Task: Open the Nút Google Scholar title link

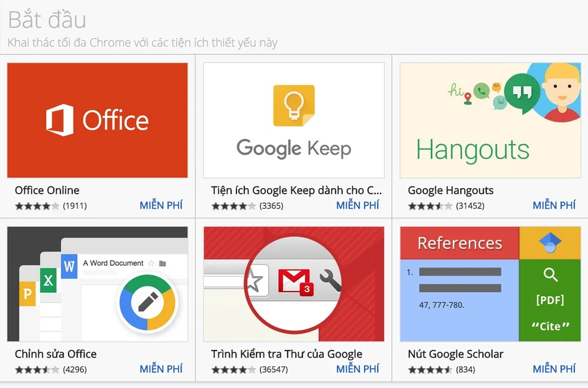Action: 455,354
